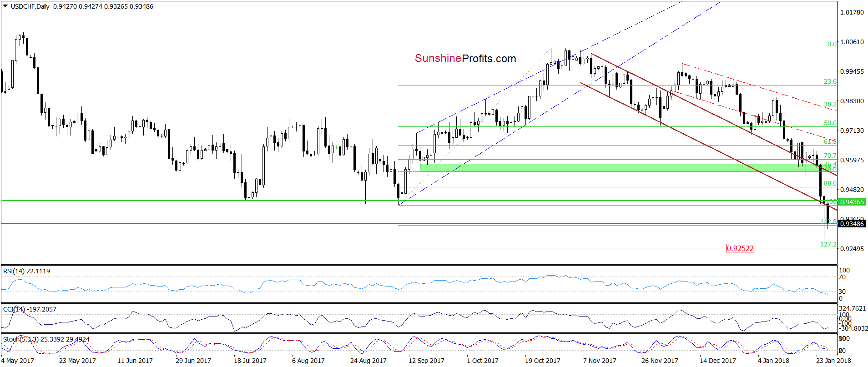Click the 0.99455 price axis value

852,71
